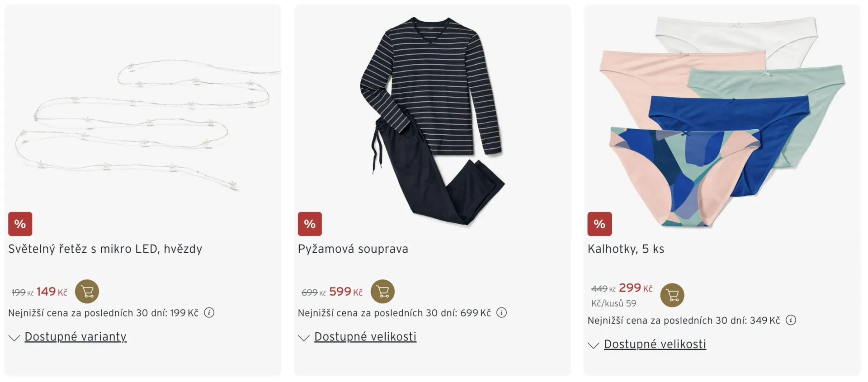868x382 pixels.
Task: View striped pyjama set image
Action: [x=432, y=120]
